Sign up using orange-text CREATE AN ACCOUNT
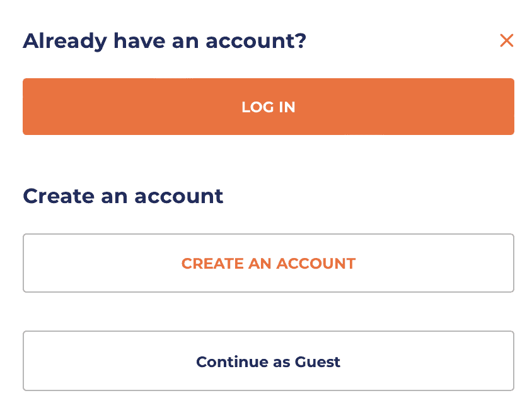Viewport: 532px width, 410px height. (269, 263)
